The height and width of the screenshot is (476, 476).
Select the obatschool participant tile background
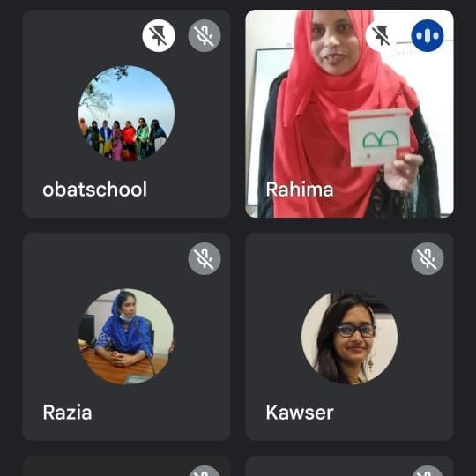coord(126,114)
